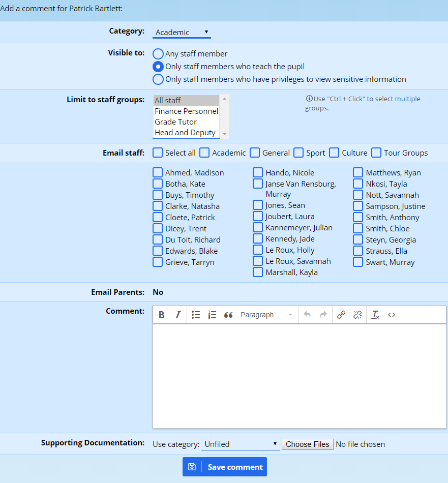Viewport: 448px width, 483px height.
Task: Open source code view in editor
Action: point(392,315)
